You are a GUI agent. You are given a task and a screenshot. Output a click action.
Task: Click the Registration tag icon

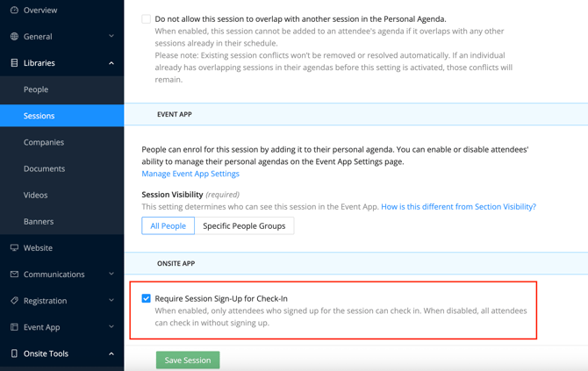pos(14,301)
